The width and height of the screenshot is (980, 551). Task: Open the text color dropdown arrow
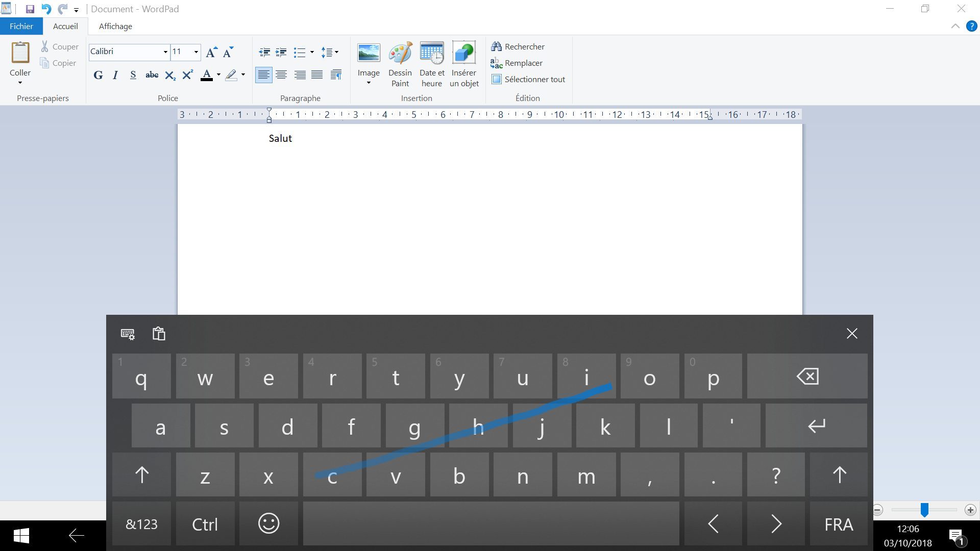218,75
